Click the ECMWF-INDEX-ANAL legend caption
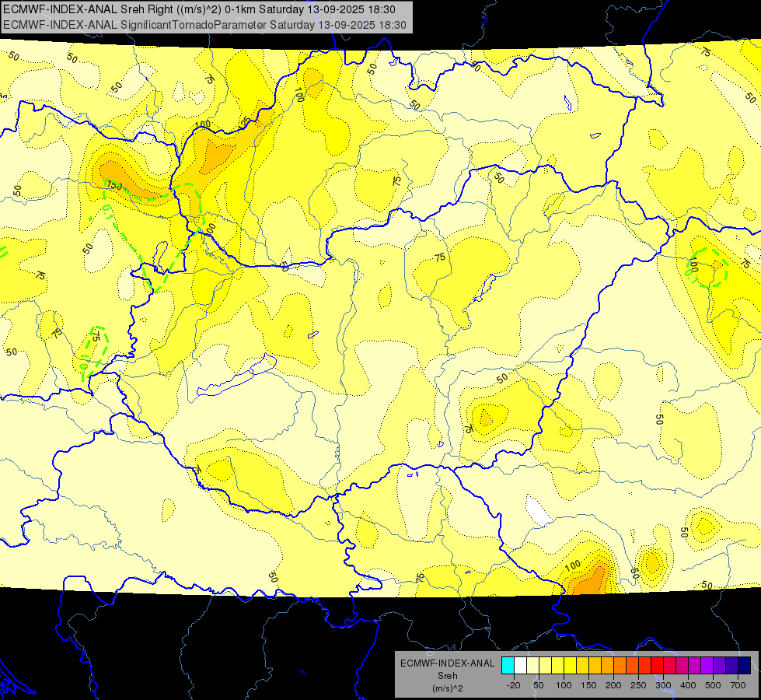Viewport: 761px width, 700px height. (x=448, y=663)
